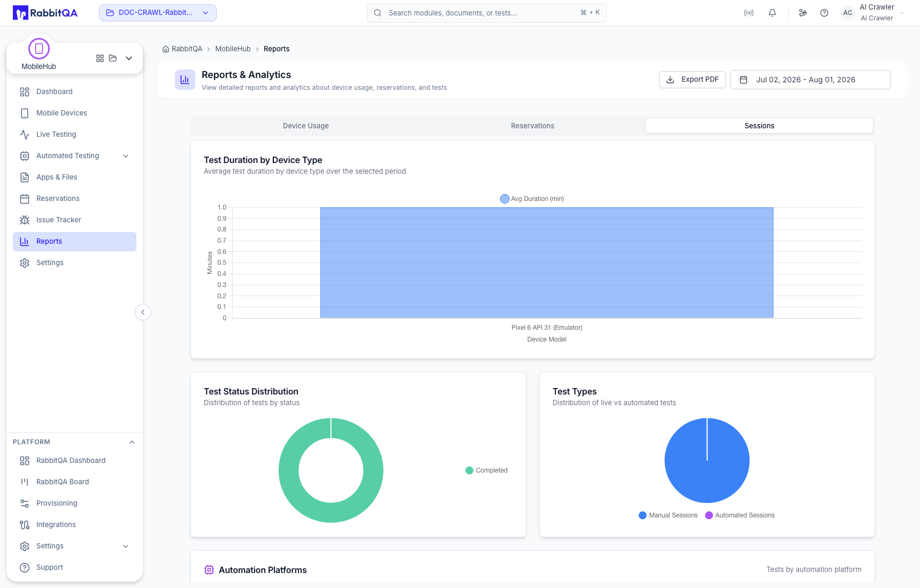Click the rabbit integrations icon in top bar
Image resolution: width=920 pixels, height=588 pixels.
pyautogui.click(x=803, y=13)
